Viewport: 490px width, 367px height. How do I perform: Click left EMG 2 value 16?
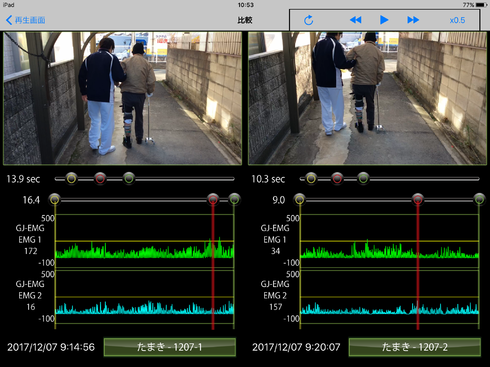[x=31, y=307]
